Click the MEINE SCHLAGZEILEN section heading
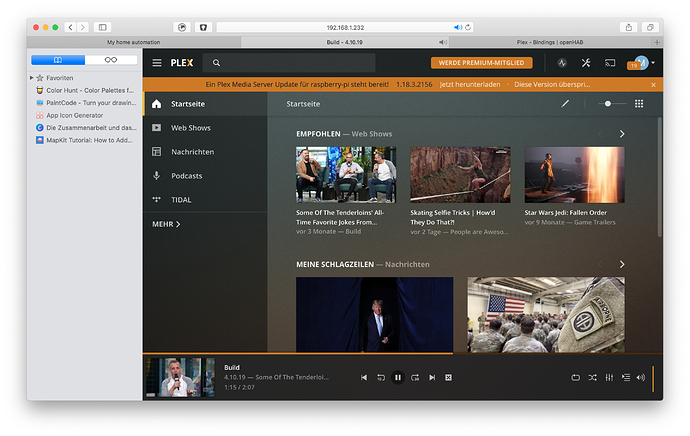 [x=335, y=264]
